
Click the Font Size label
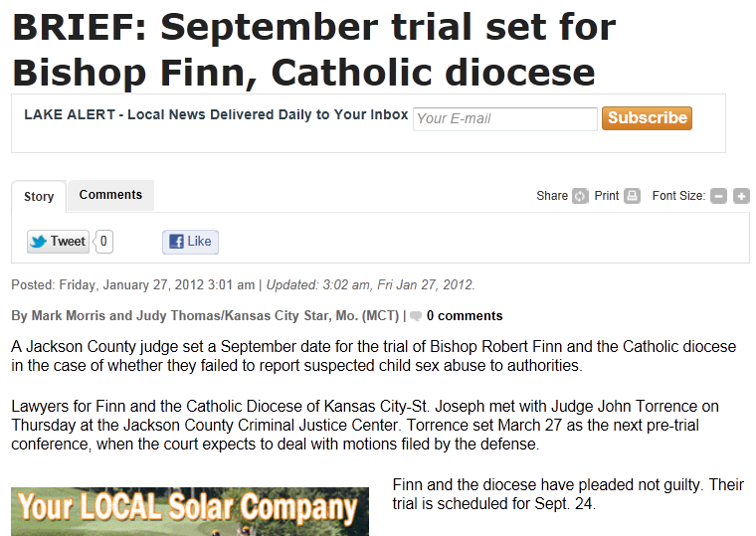678,196
